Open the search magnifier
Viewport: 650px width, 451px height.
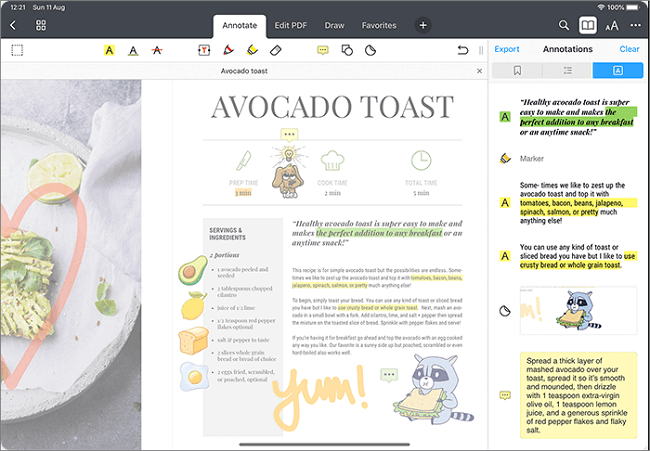pyautogui.click(x=564, y=25)
